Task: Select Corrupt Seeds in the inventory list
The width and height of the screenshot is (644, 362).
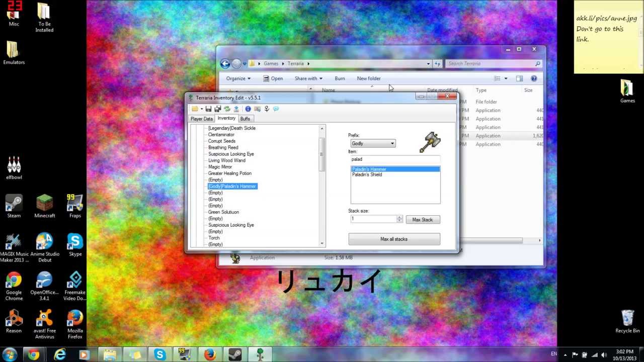Action: pyautogui.click(x=222, y=141)
